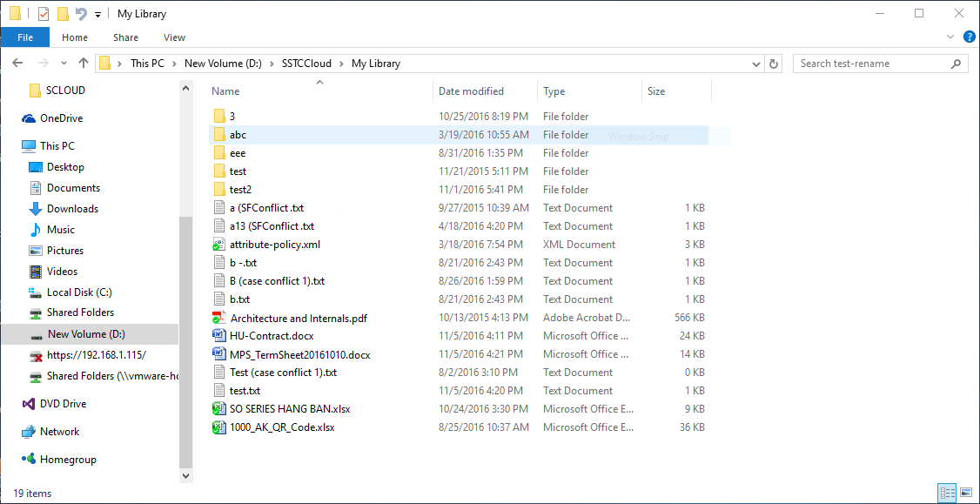This screenshot has width=980, height=504.
Task: Switch to large icons view
Action: coord(965,494)
